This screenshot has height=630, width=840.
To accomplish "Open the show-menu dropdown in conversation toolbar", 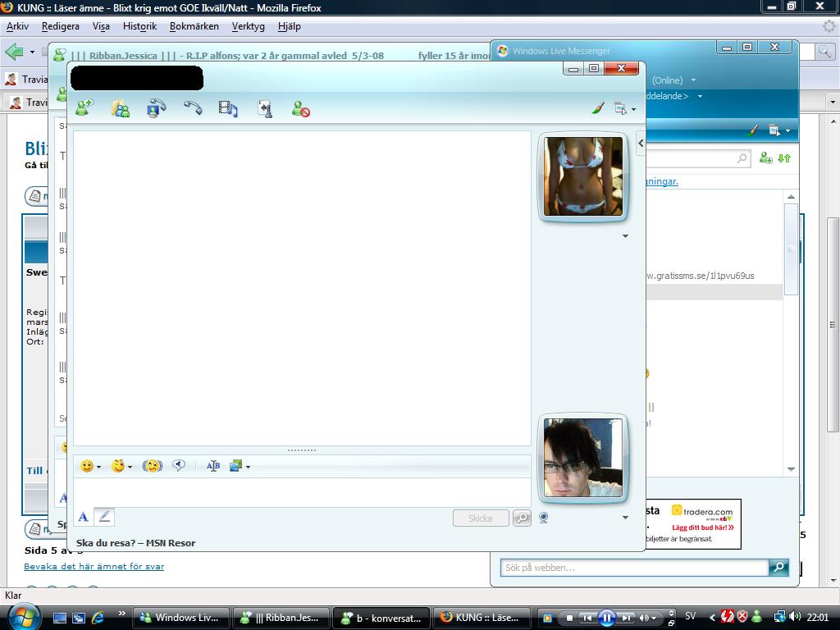I will (624, 109).
